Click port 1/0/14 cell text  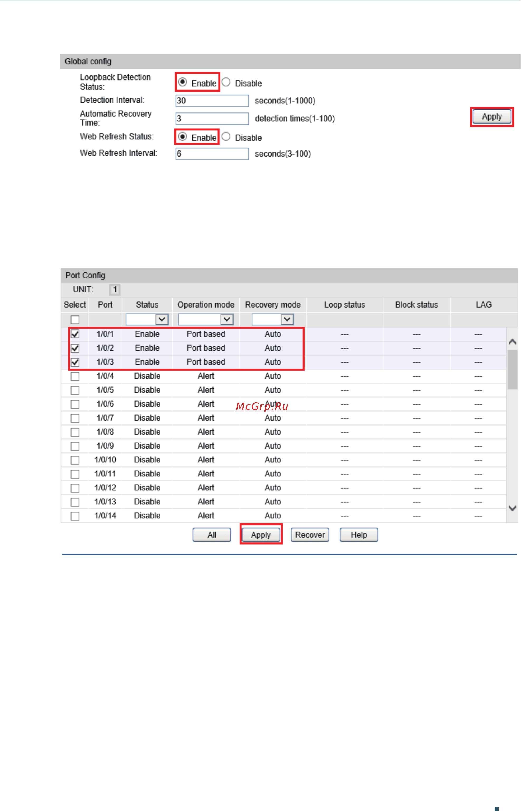[105, 516]
